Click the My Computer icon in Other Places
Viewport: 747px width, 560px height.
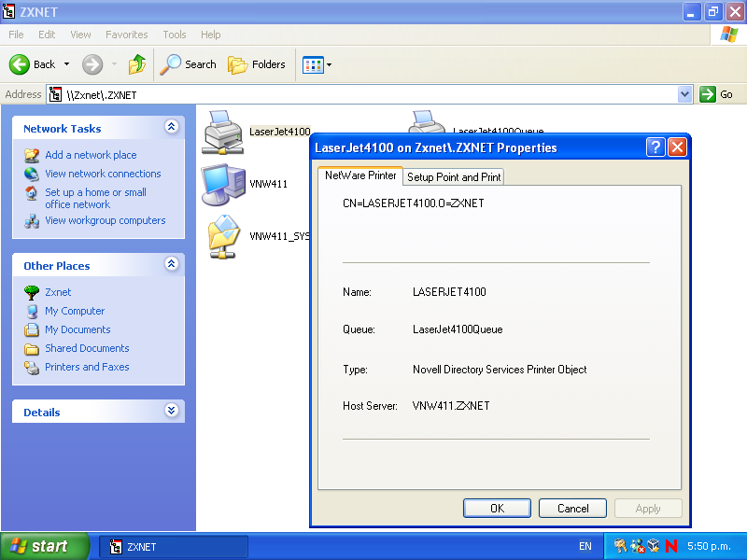32,311
